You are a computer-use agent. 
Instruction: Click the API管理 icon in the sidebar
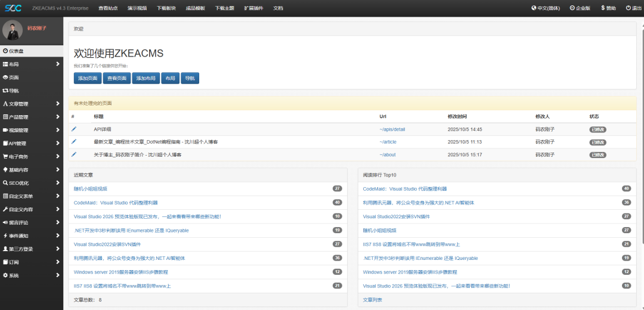5,143
